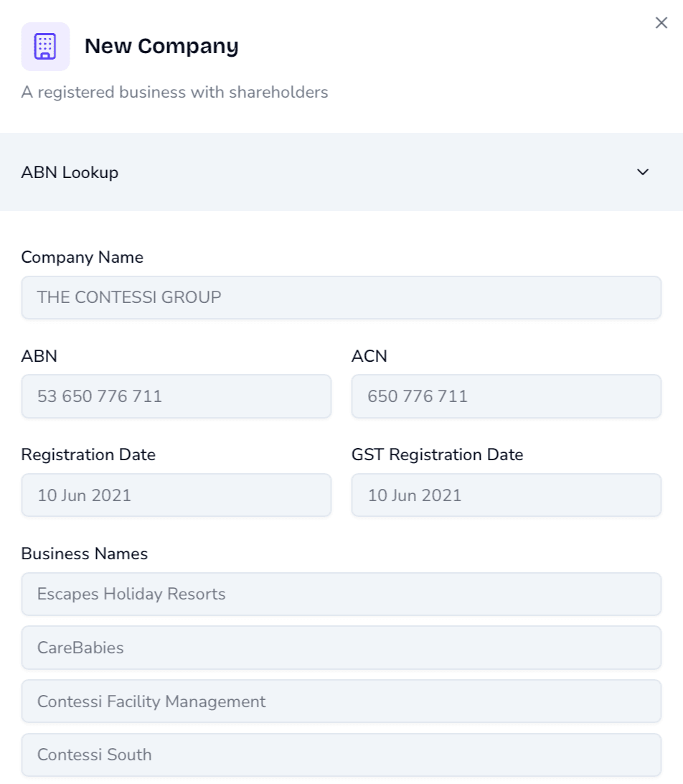Image resolution: width=683 pixels, height=784 pixels.
Task: Click the ABN field containing 53 650 776 711
Action: pos(176,396)
